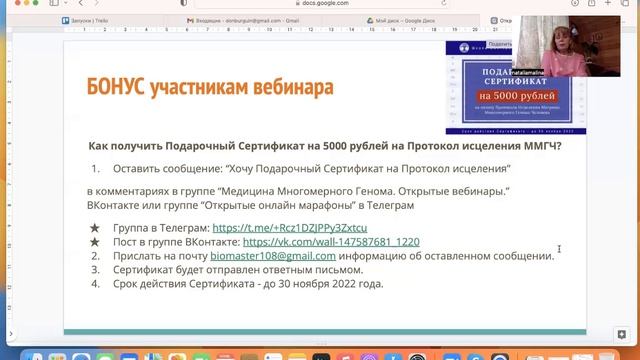Click the line Сертификат будет отправлен ответным письмом

(238, 270)
